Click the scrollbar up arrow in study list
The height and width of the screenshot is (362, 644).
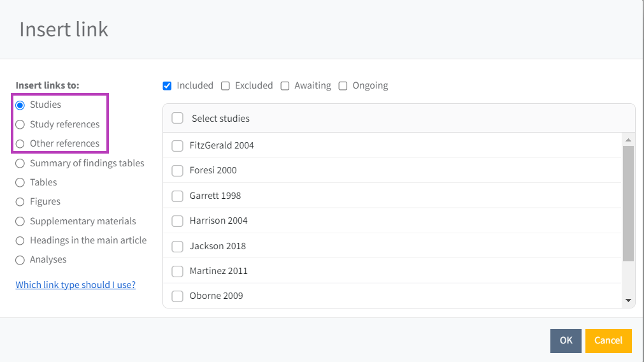[x=628, y=140]
